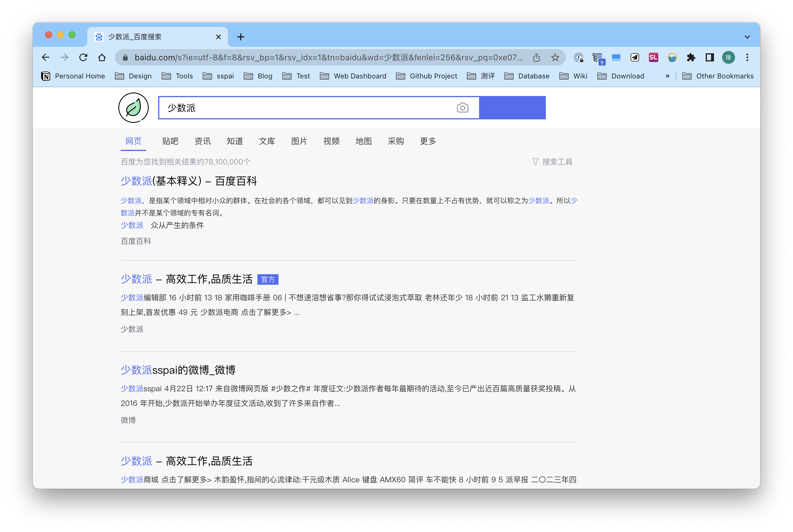Viewport: 793px width, 532px height.
Task: Open the Extensions puzzle icon
Action: point(691,57)
